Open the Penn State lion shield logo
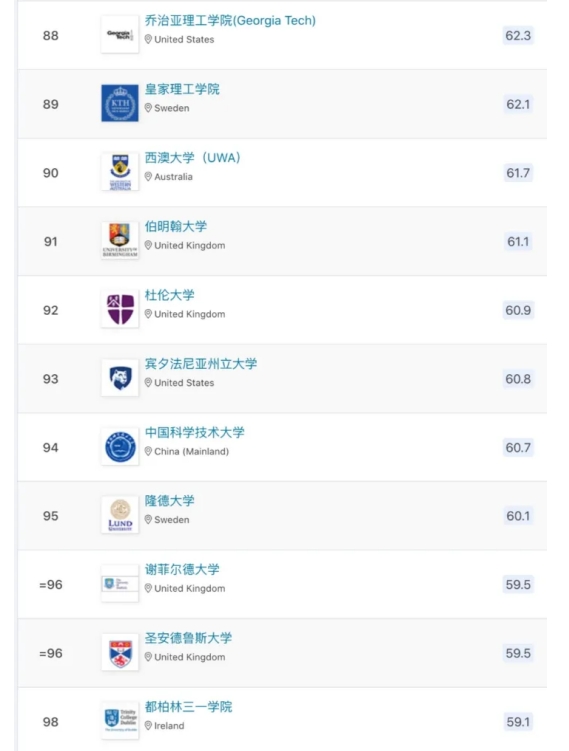569x751 pixels. pos(120,378)
